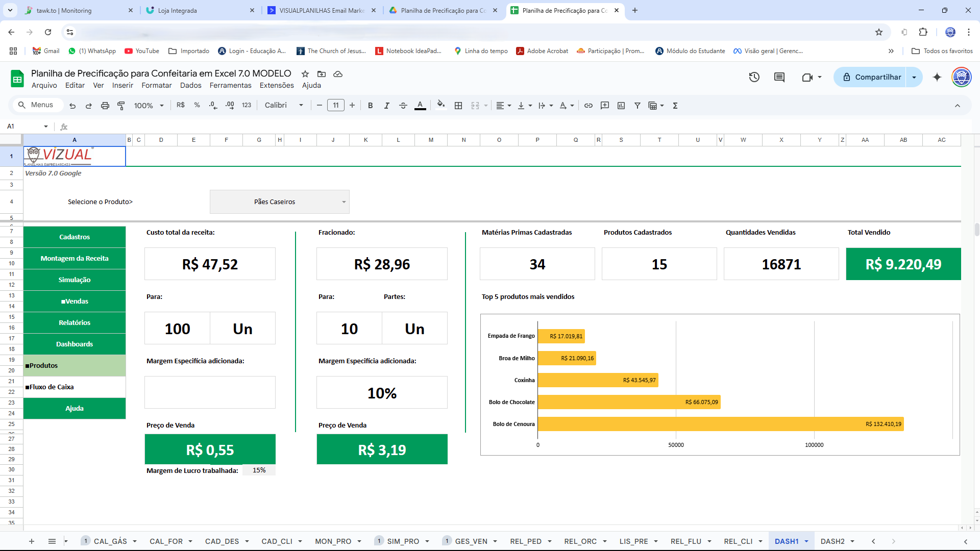
Task: Click the Montagem da Receita button
Action: point(75,259)
